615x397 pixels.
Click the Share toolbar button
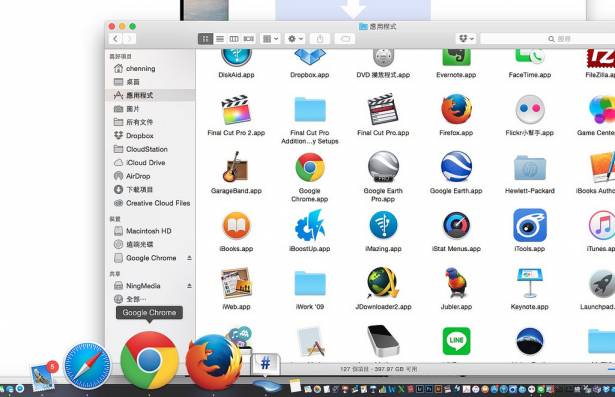(320, 39)
